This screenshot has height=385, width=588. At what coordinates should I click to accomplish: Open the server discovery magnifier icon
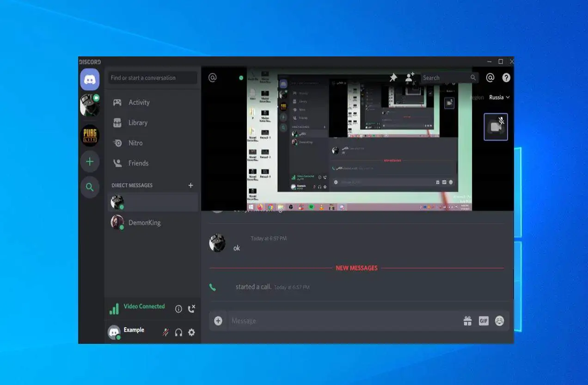tap(90, 187)
